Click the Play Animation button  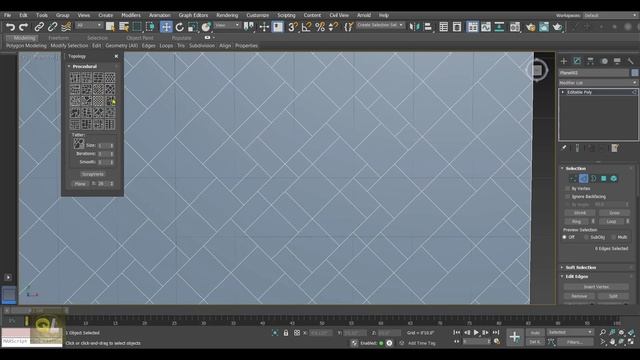(x=476, y=333)
